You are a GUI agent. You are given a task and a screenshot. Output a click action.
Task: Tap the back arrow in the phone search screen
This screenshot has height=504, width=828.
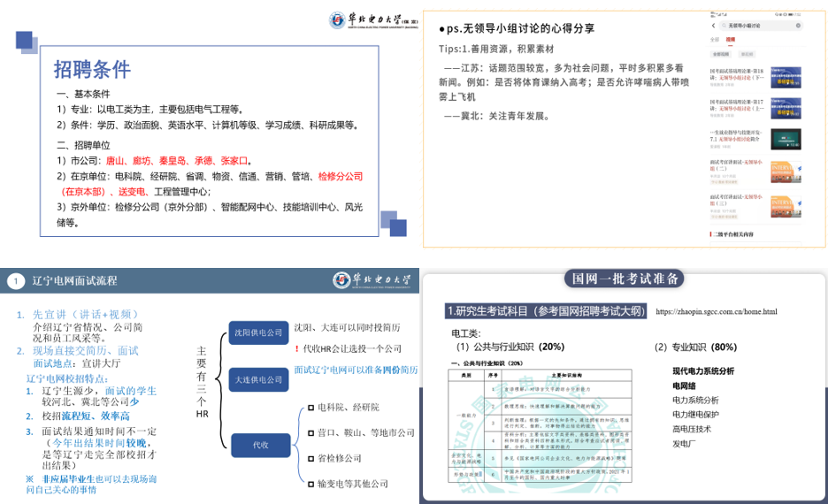[x=713, y=26]
